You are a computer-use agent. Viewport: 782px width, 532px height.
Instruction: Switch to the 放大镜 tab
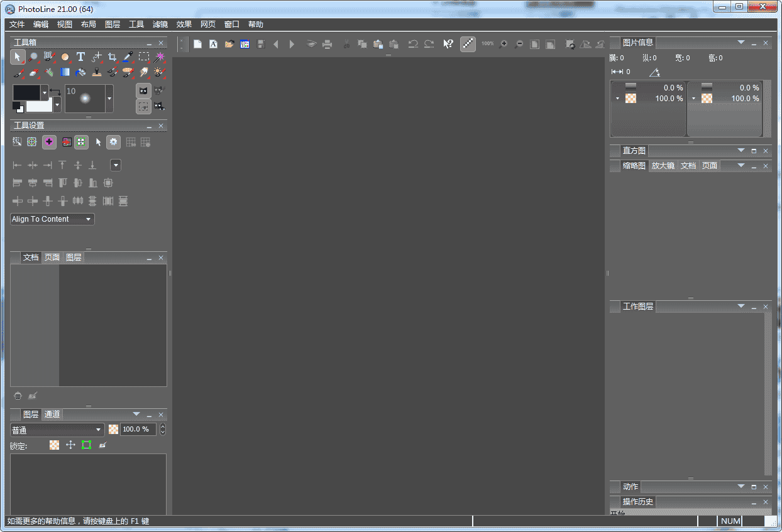tap(663, 166)
